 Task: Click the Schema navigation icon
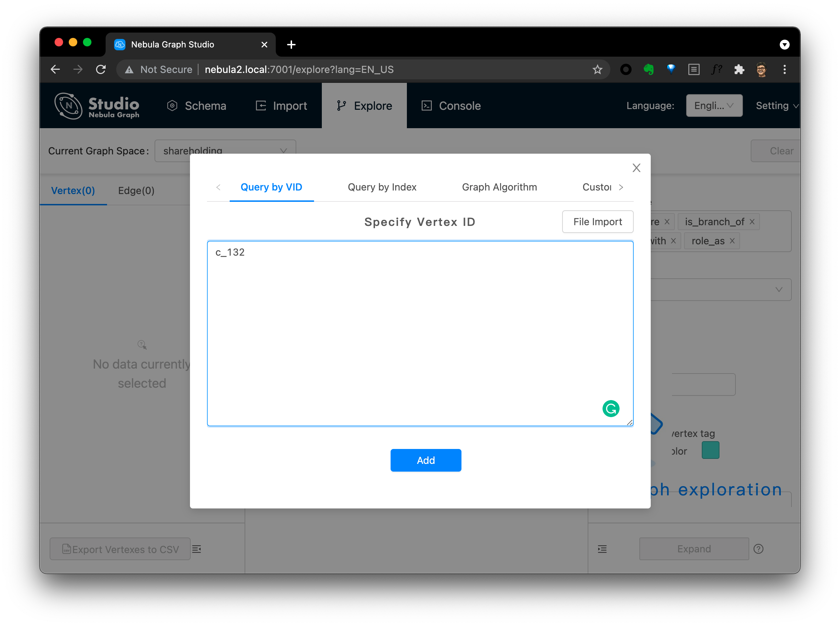click(173, 106)
